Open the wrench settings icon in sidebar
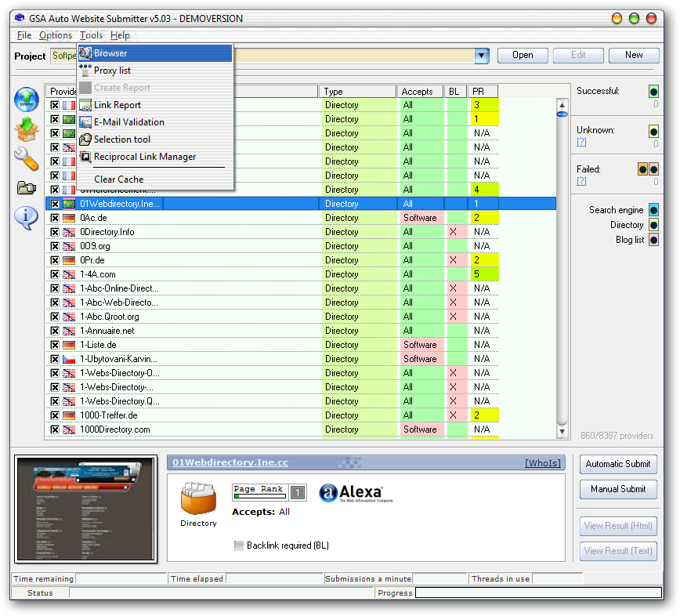This screenshot has width=680, height=616. tap(27, 159)
